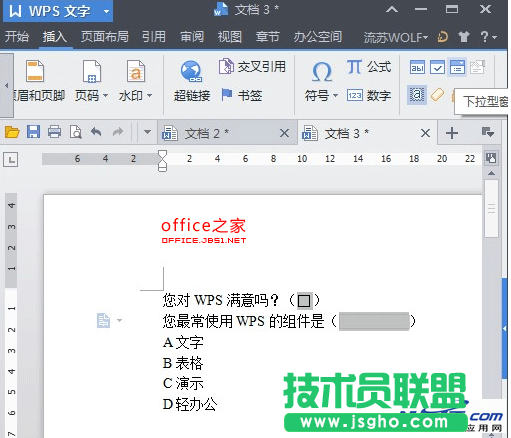
Task: Add a new document tab with plus
Action: [x=452, y=133]
